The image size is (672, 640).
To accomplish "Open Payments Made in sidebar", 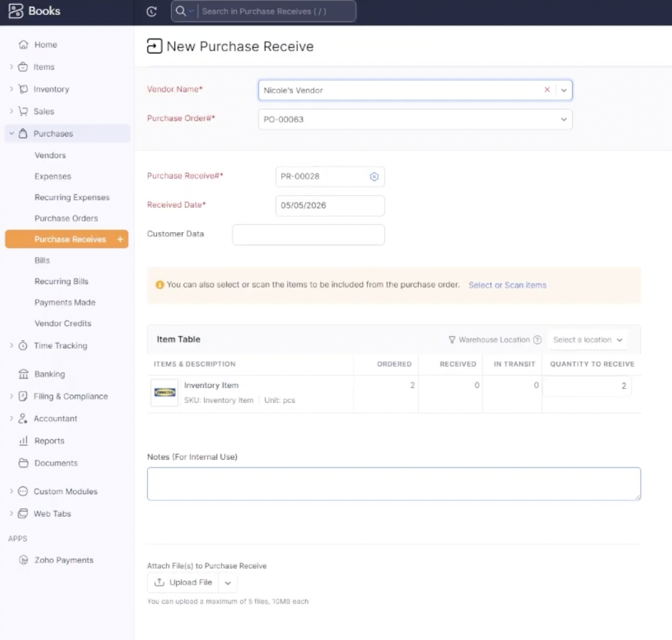I will (65, 302).
